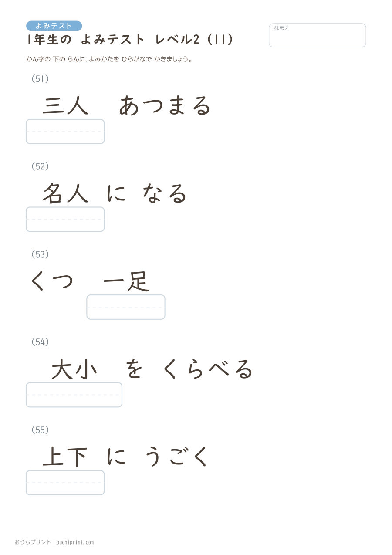Viewport: 392px width, 555px height.
Task: Click question number (54)
Action: tap(40, 342)
